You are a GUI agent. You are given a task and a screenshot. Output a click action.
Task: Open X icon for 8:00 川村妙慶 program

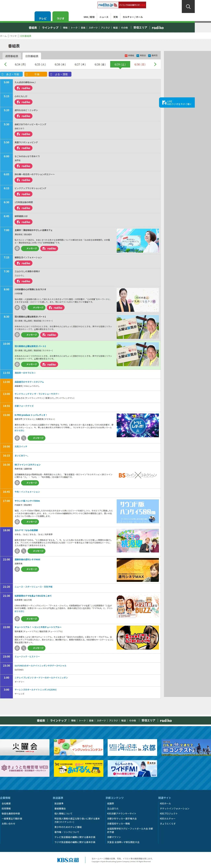[24, 308]
